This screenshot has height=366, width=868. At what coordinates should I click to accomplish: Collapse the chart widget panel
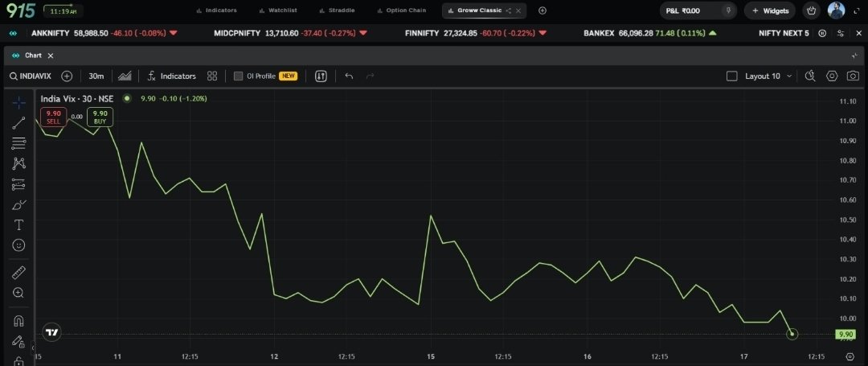tap(854, 56)
